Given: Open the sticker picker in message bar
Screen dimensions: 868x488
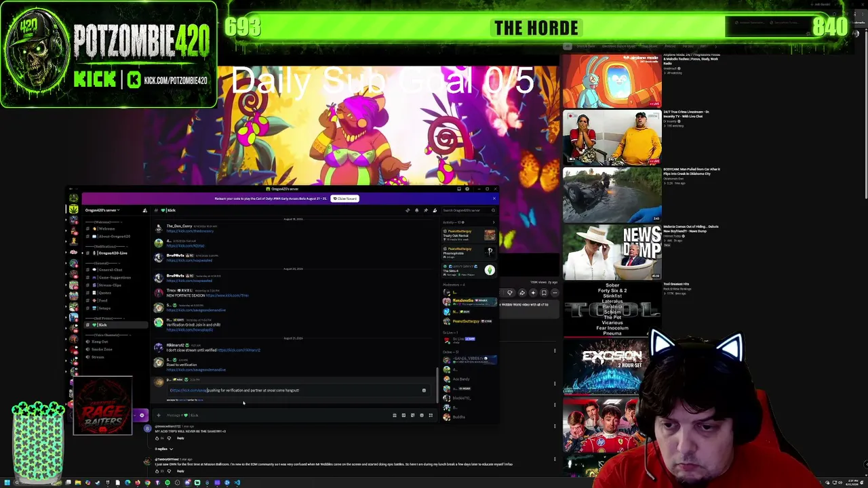Looking at the screenshot, I should tap(412, 415).
